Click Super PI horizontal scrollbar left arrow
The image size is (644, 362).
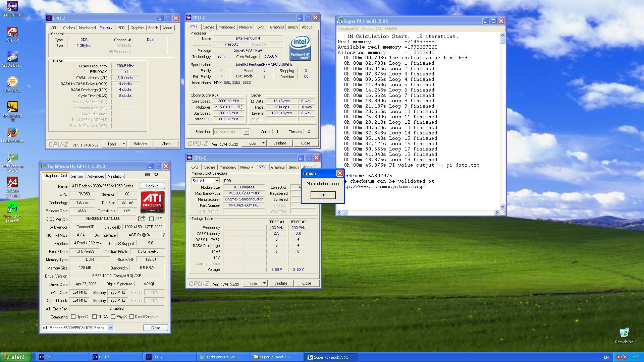coord(339,213)
